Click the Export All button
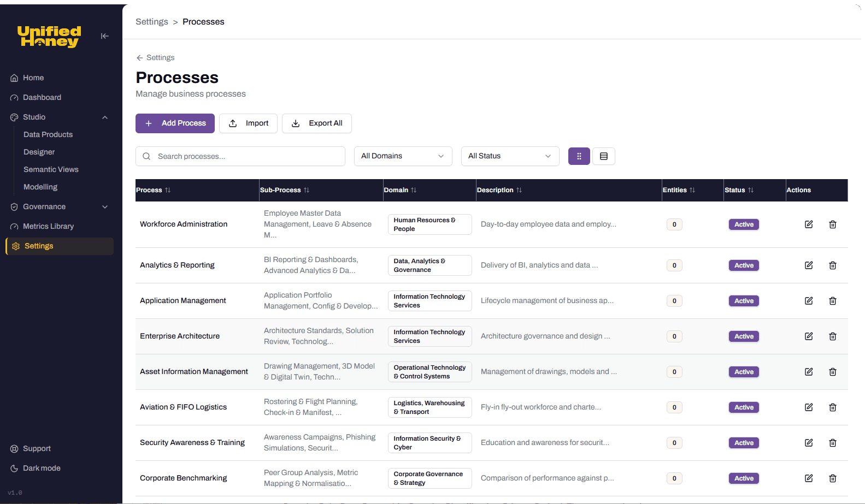 tap(317, 123)
